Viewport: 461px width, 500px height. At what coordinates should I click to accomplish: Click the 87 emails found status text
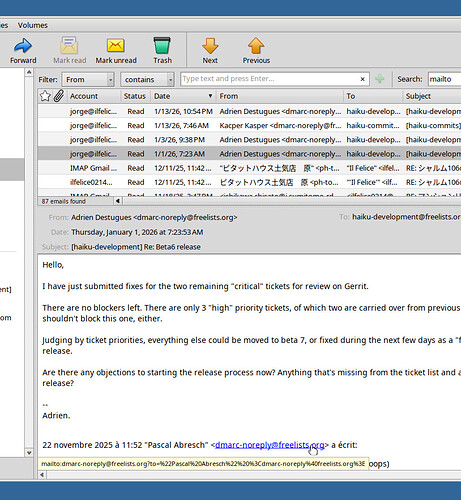pos(63,201)
